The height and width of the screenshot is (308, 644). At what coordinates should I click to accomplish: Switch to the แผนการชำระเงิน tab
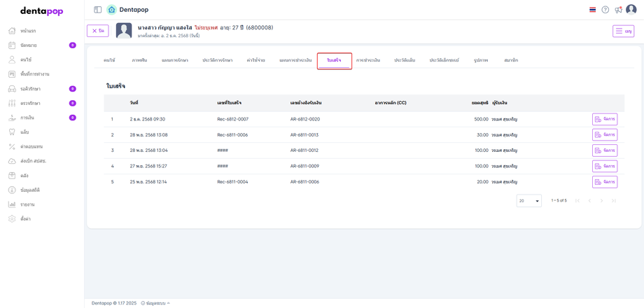[x=295, y=60]
